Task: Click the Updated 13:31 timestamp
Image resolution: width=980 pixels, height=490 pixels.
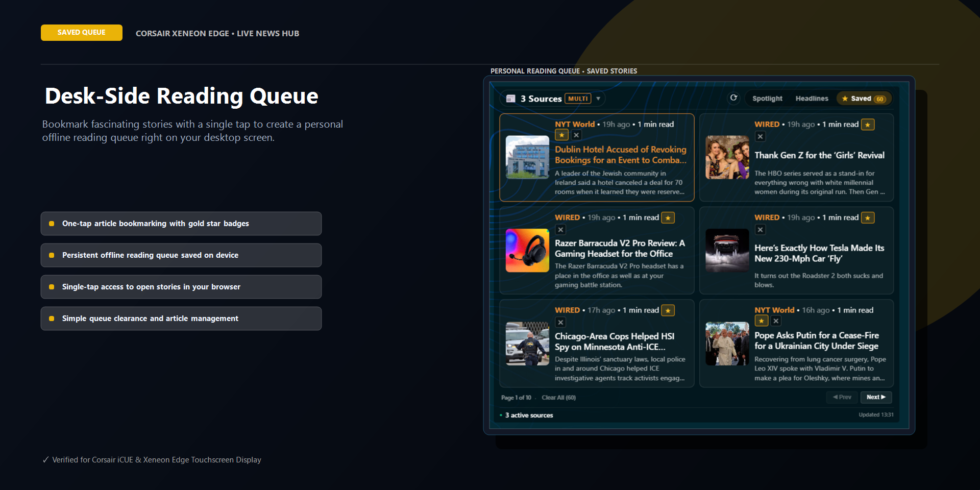Action: tap(876, 414)
